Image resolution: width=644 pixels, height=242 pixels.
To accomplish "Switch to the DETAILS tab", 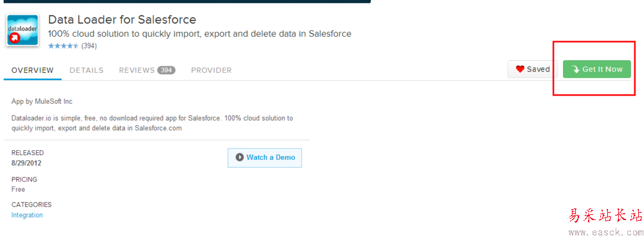I will [86, 70].
